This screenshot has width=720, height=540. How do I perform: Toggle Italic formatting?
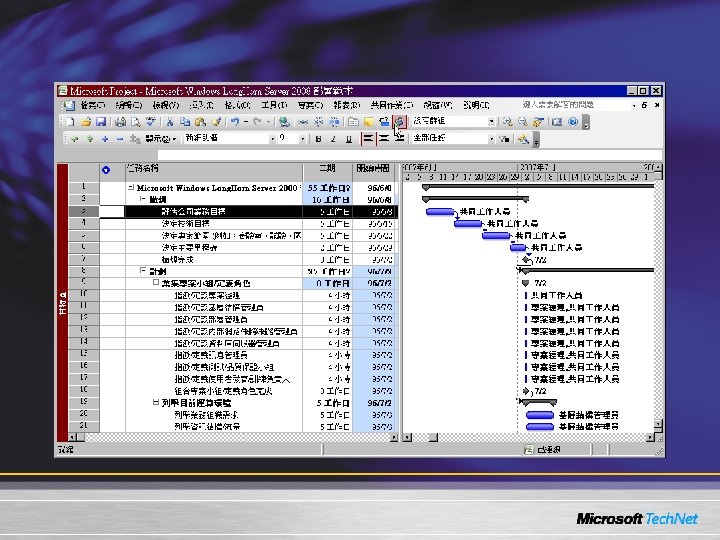(333, 139)
